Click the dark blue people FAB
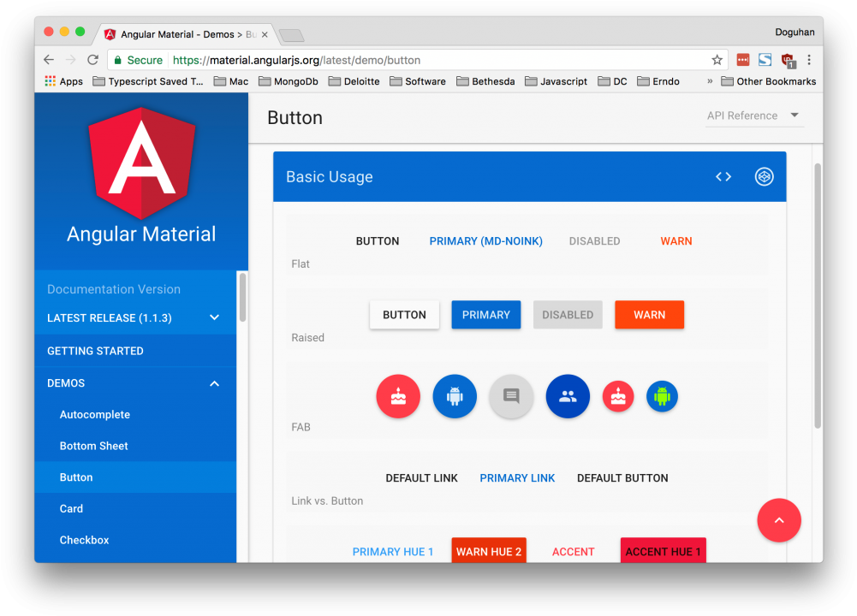The height and width of the screenshot is (616, 857). pyautogui.click(x=568, y=396)
